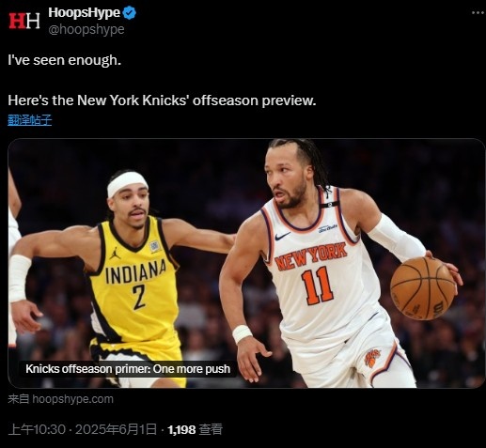Click the New York Knicks' offseason preview sentence
Image resolution: width=486 pixels, height=448 pixels.
(x=162, y=100)
